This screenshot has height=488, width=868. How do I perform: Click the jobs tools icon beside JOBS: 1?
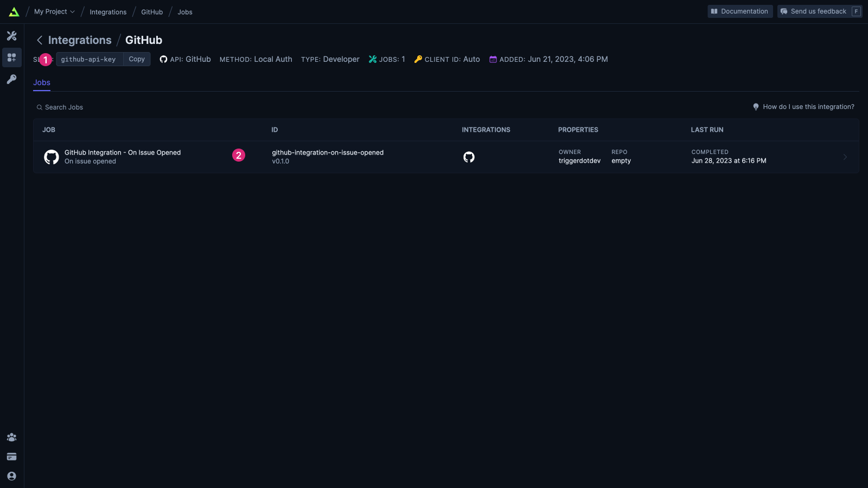point(373,59)
